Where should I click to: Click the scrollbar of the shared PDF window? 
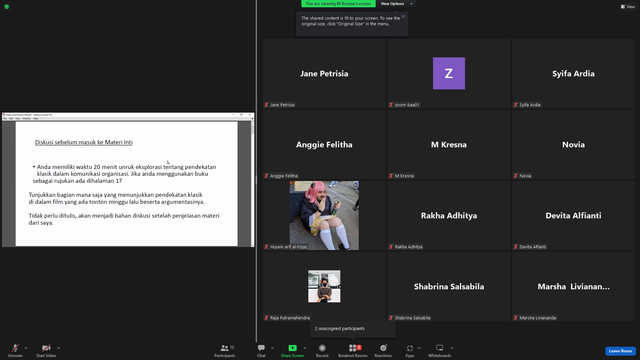pyautogui.click(x=253, y=184)
